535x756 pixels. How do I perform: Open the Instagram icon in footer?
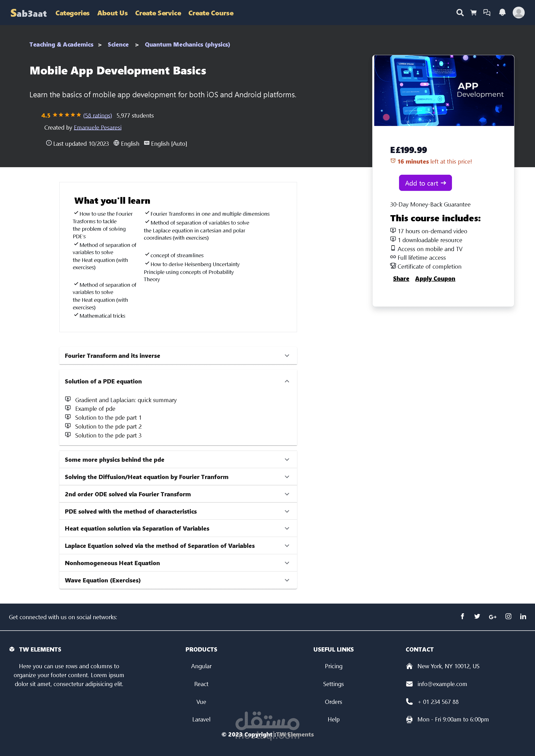click(x=508, y=616)
